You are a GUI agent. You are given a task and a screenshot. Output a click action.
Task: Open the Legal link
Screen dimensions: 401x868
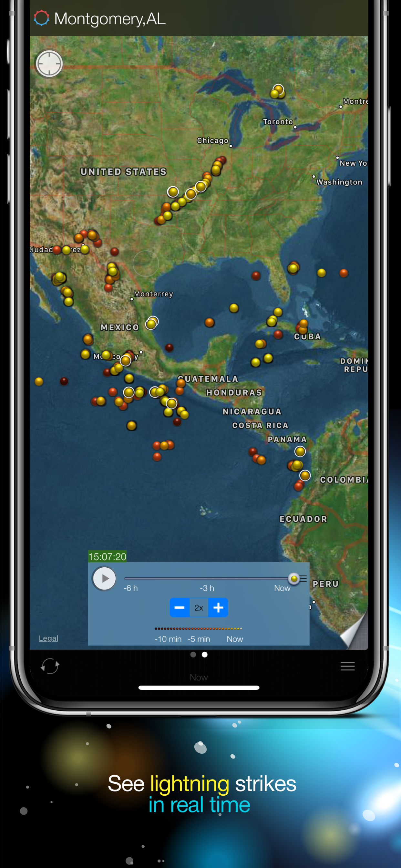(x=48, y=638)
